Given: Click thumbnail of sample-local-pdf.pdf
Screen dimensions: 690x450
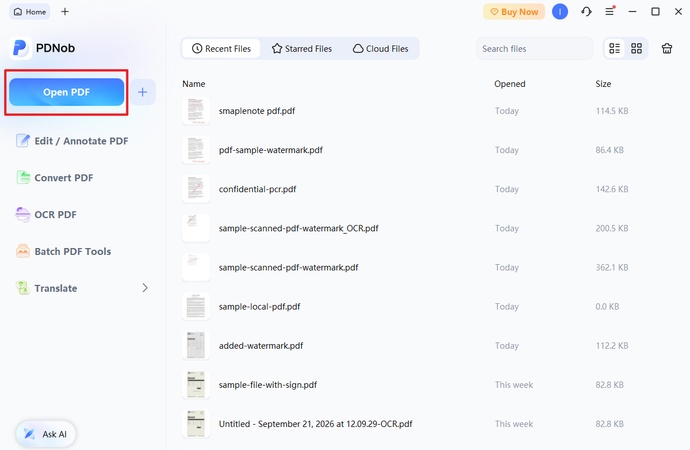Looking at the screenshot, I should pyautogui.click(x=196, y=307).
